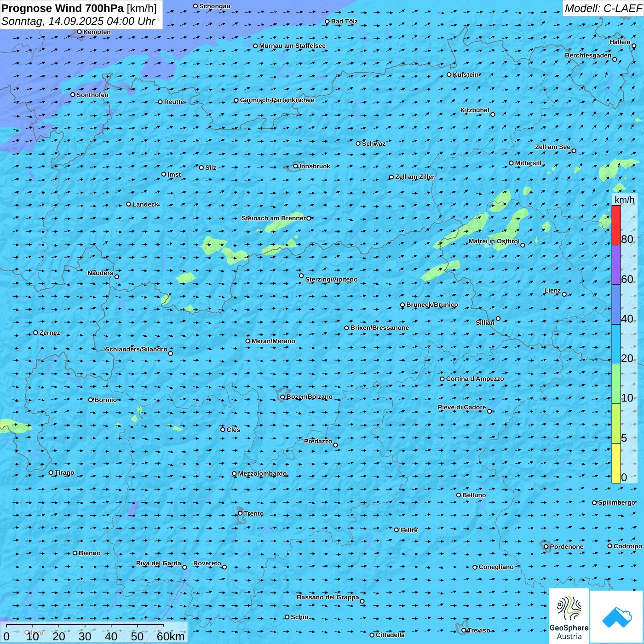Click the 'Cortina d'Ampezzo' label
The image size is (644, 644).
click(x=475, y=379)
